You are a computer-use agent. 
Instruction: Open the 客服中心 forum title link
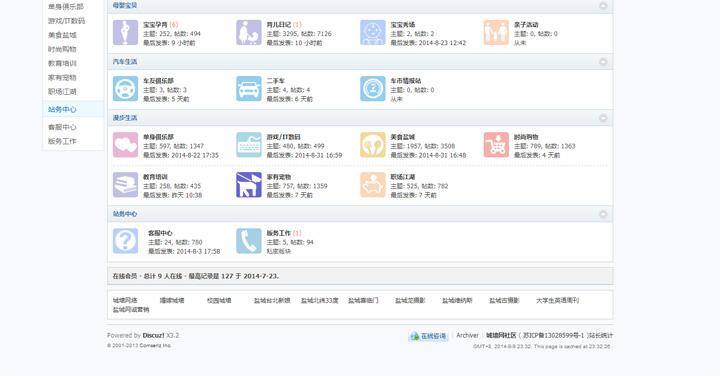click(160, 233)
